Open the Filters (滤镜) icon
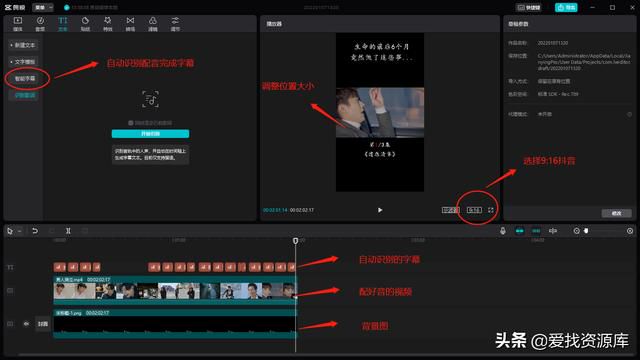The image size is (640, 360). [x=153, y=24]
